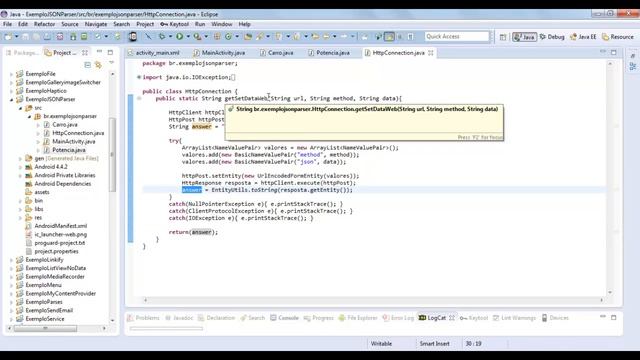Image resolution: width=640 pixels, height=360 pixels.
Task: Click Collapse All icon in explorer
Action: point(87,64)
